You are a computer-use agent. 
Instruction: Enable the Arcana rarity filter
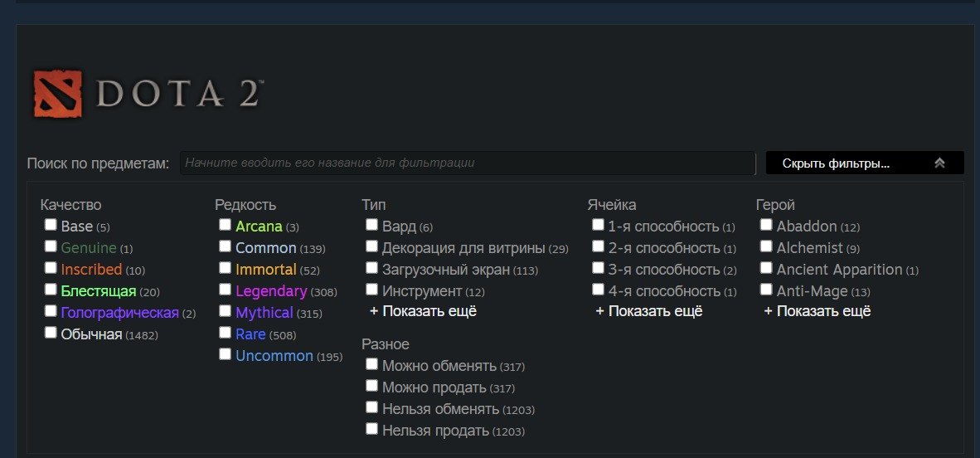[225, 225]
